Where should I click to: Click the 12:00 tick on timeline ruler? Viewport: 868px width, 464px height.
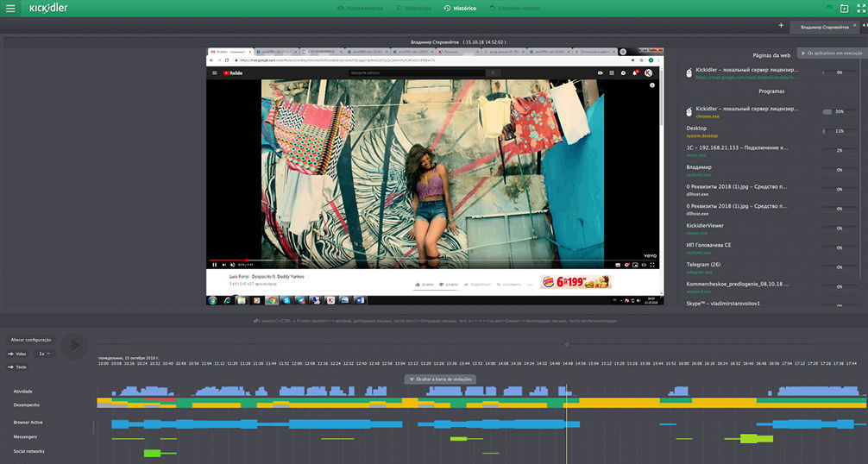[x=297, y=363]
